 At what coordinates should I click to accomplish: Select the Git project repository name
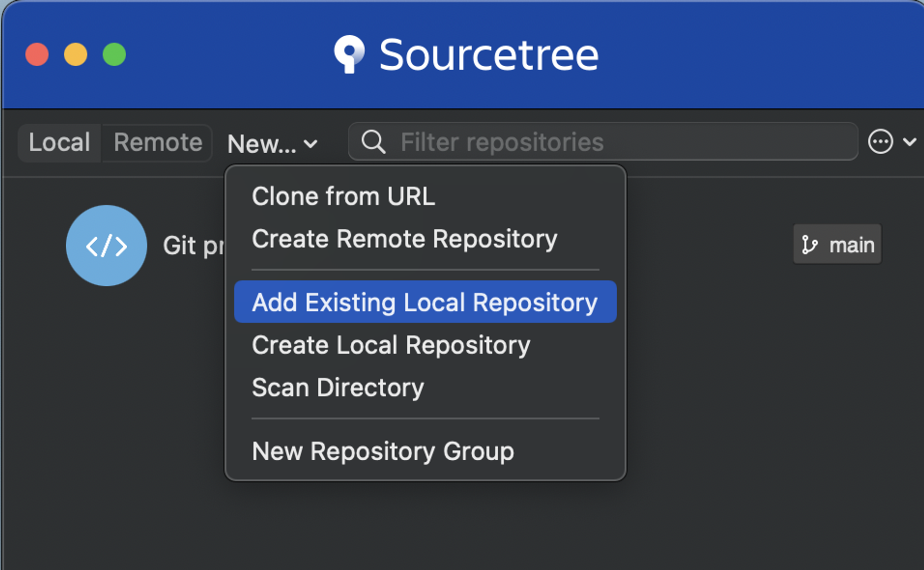[x=194, y=246]
